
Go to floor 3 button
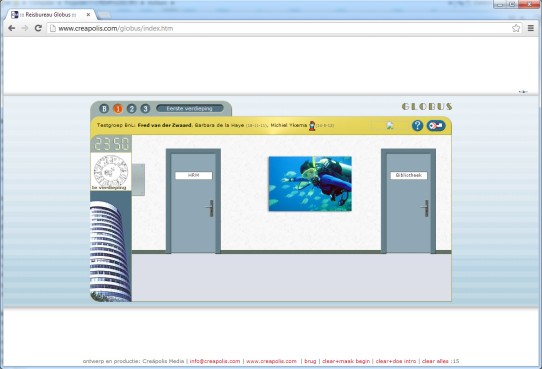pos(145,108)
